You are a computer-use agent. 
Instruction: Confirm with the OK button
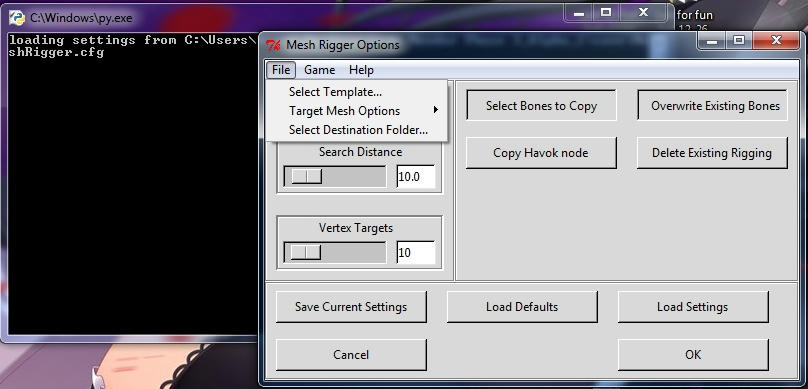point(693,354)
